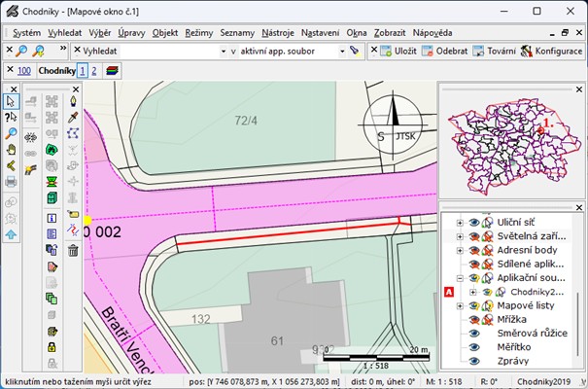Click the Uložit button
The height and width of the screenshot is (389, 588).
tap(398, 51)
